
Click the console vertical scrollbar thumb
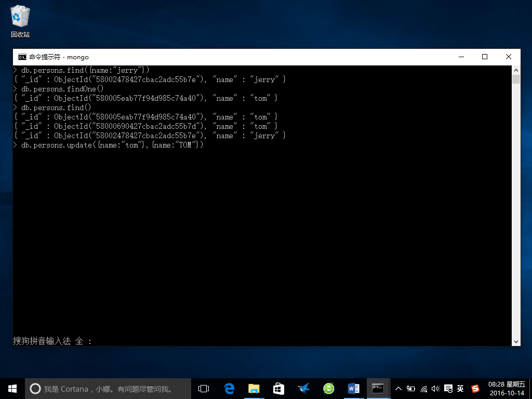(516, 79)
